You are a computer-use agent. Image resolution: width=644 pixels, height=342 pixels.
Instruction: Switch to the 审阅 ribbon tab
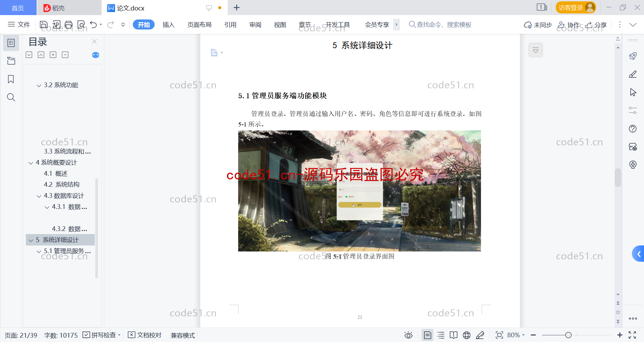(255, 24)
